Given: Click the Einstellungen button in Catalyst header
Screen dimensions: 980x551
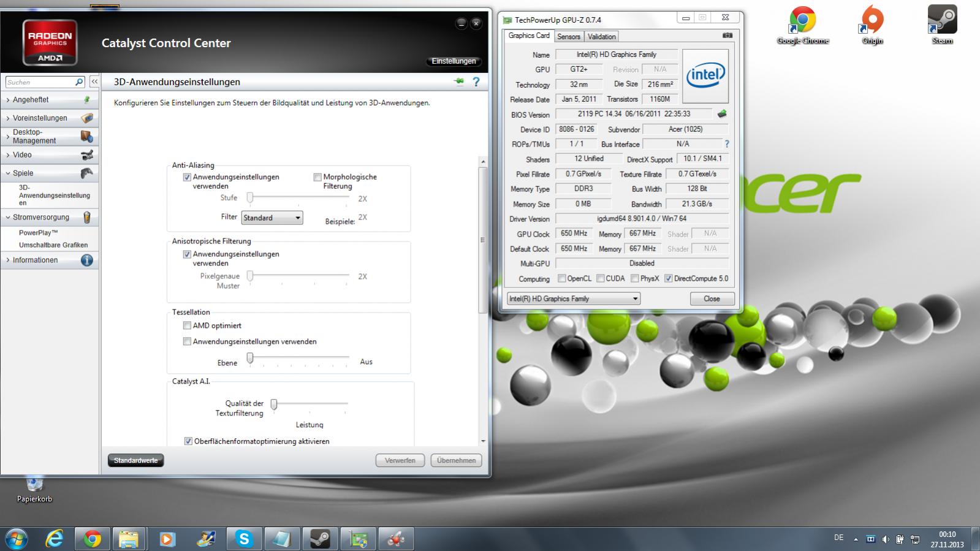Looking at the screenshot, I should [x=454, y=61].
